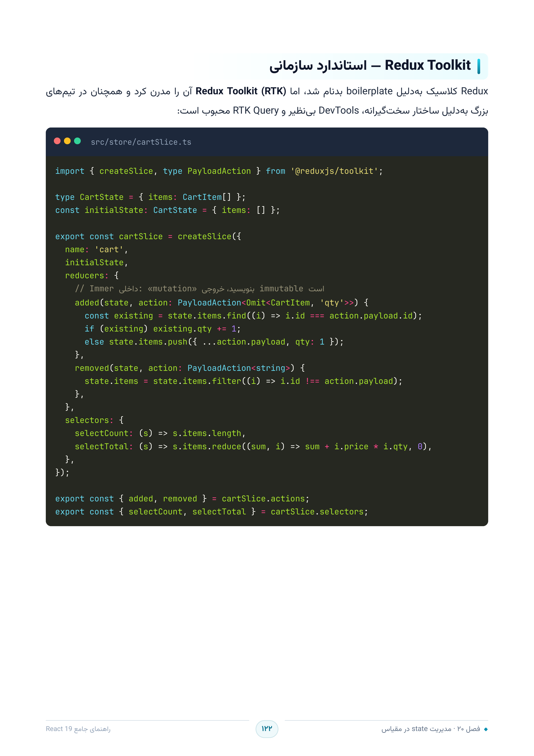Click the line starting with type CartState

click(150, 197)
